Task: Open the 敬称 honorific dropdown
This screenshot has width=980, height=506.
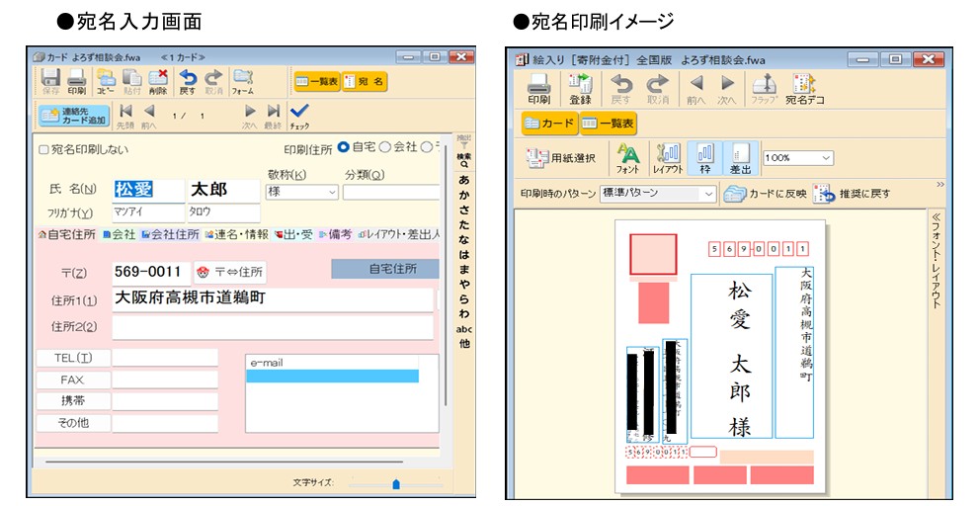Action: point(299,192)
